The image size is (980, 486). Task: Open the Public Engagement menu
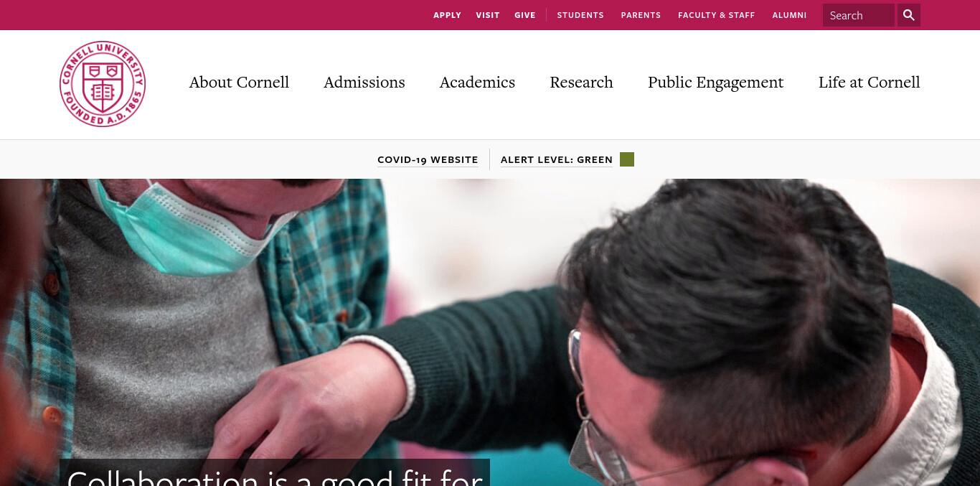(x=716, y=83)
